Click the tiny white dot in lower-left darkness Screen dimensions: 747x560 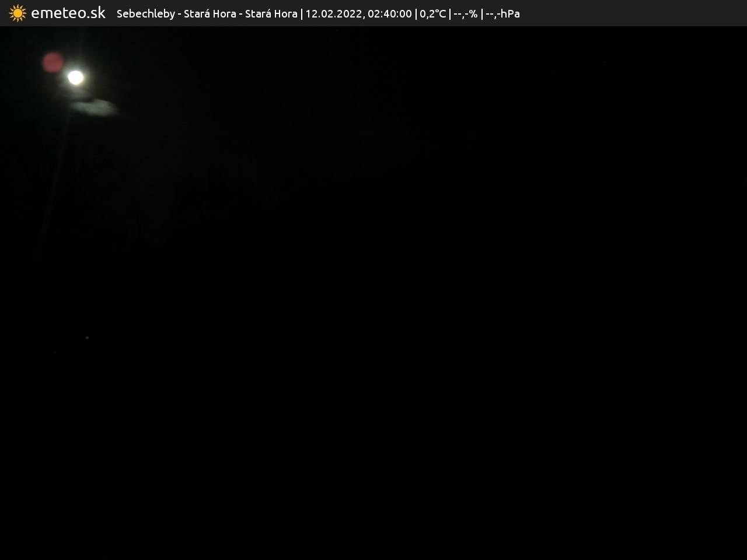click(88, 337)
